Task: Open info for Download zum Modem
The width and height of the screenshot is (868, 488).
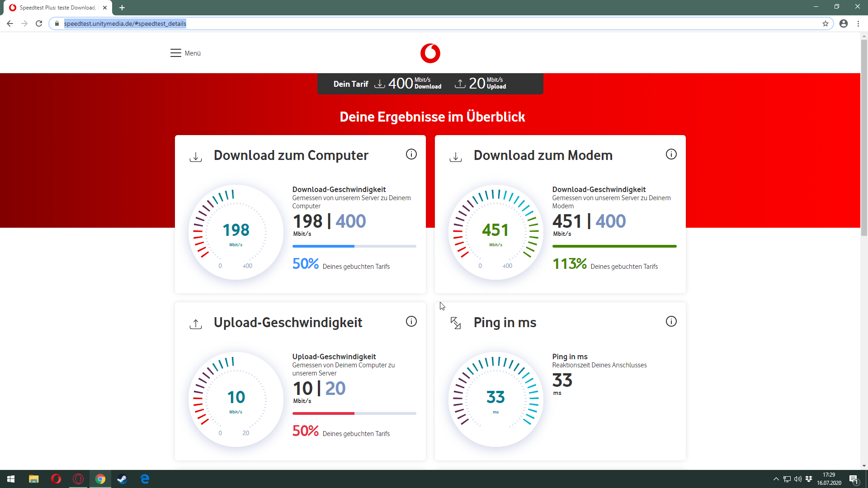Action: pyautogui.click(x=671, y=155)
